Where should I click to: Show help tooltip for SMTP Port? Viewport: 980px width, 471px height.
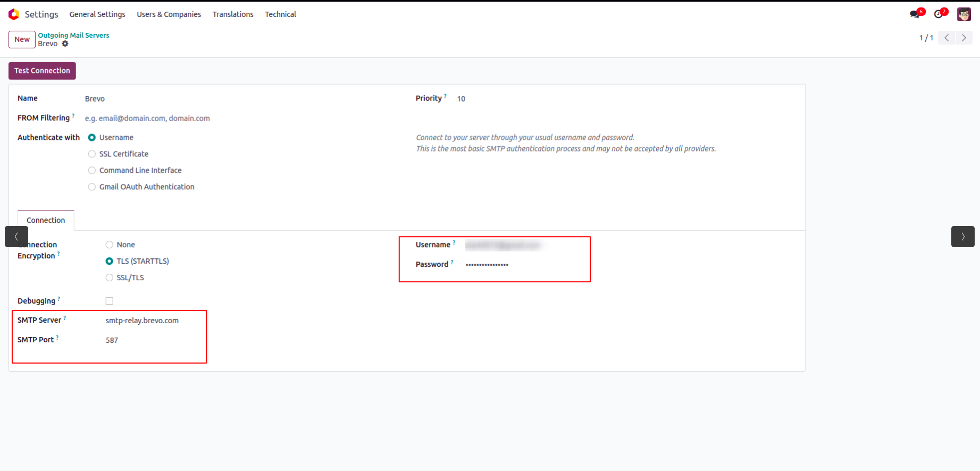[x=57, y=338]
